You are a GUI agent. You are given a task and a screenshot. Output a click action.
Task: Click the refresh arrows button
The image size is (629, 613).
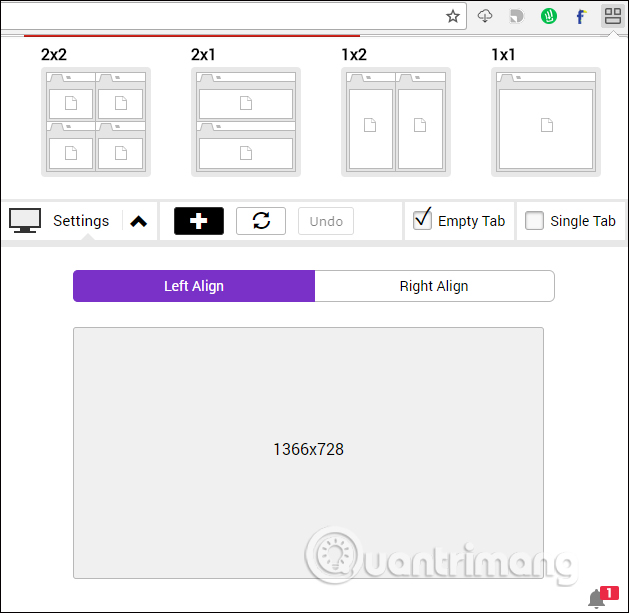[261, 221]
